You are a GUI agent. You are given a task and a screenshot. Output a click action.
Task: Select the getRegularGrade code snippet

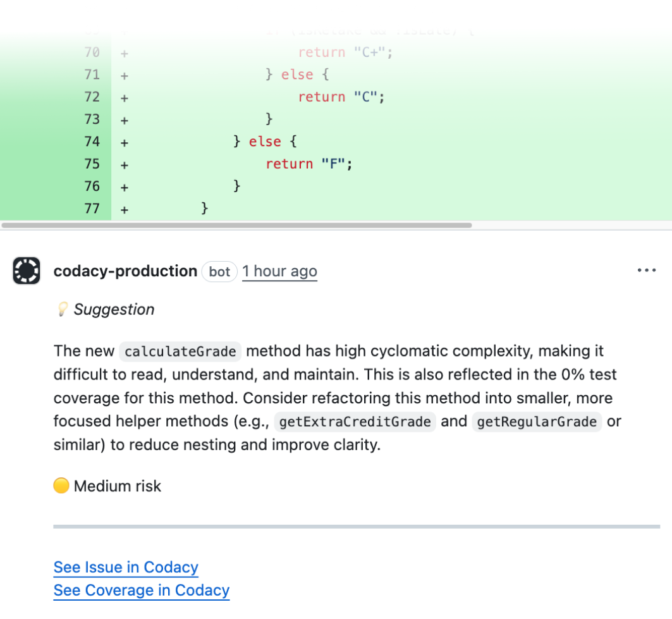pyautogui.click(x=537, y=422)
